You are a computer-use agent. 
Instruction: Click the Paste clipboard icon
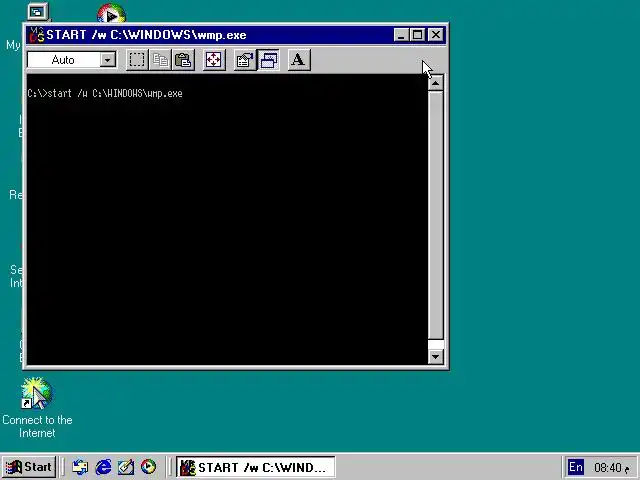tap(183, 60)
